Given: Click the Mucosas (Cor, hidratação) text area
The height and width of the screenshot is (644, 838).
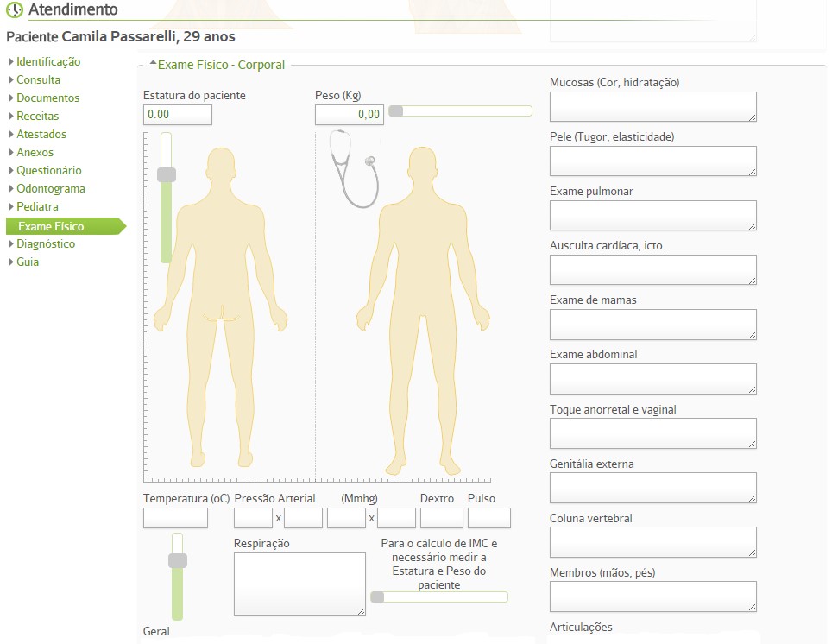Looking at the screenshot, I should tap(653, 106).
